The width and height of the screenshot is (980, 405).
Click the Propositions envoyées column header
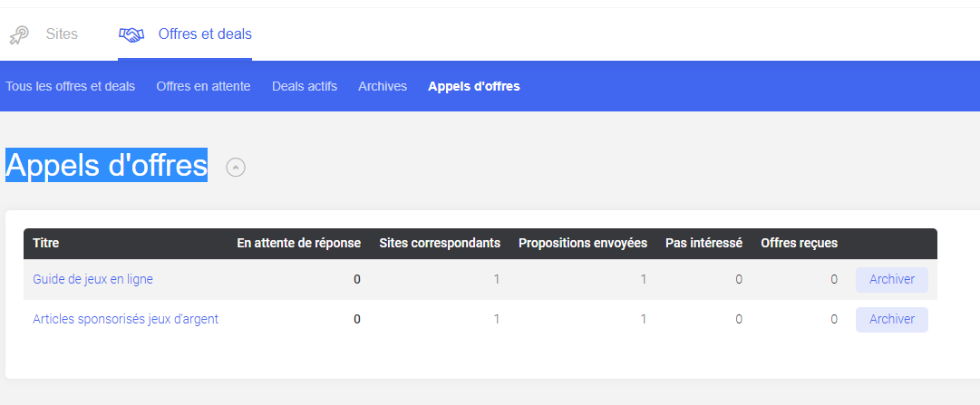[x=583, y=243]
